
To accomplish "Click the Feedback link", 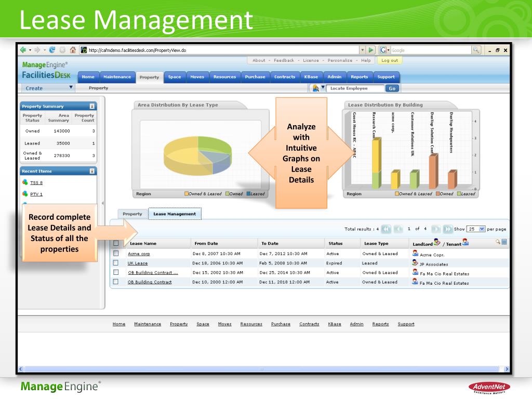I will pos(284,60).
